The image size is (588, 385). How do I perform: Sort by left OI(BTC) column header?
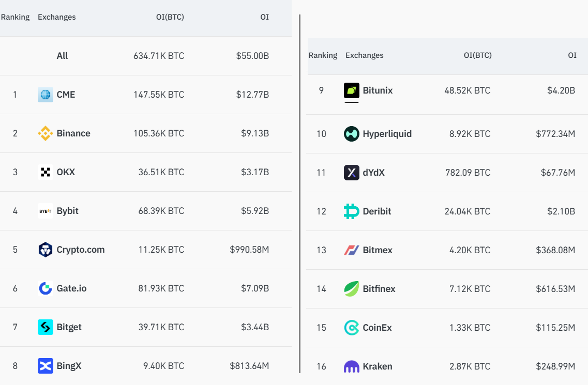170,17
